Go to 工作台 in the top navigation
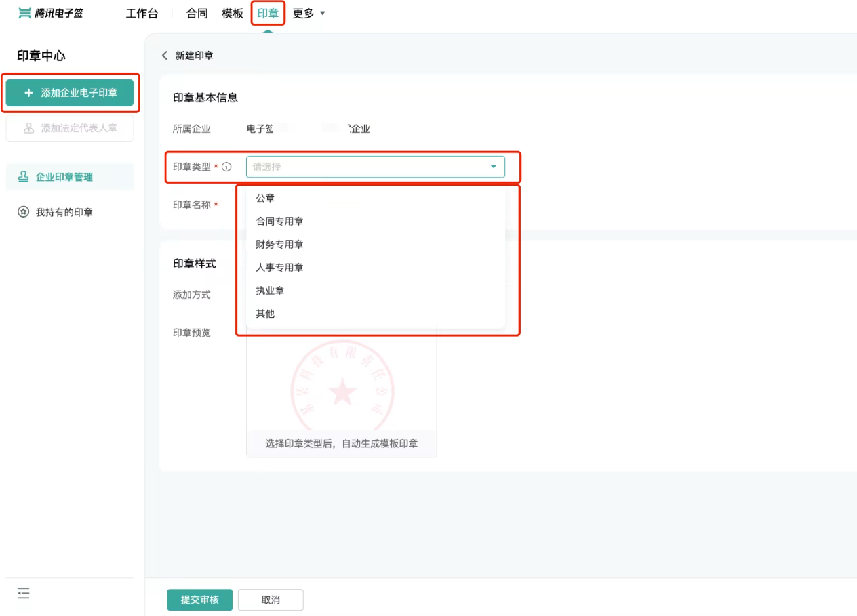The image size is (857, 616). click(142, 13)
